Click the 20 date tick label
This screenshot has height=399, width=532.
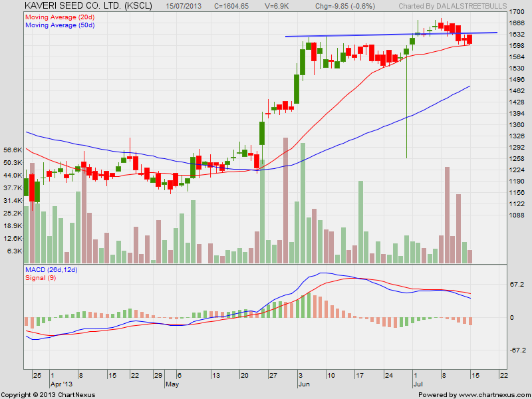point(244,375)
